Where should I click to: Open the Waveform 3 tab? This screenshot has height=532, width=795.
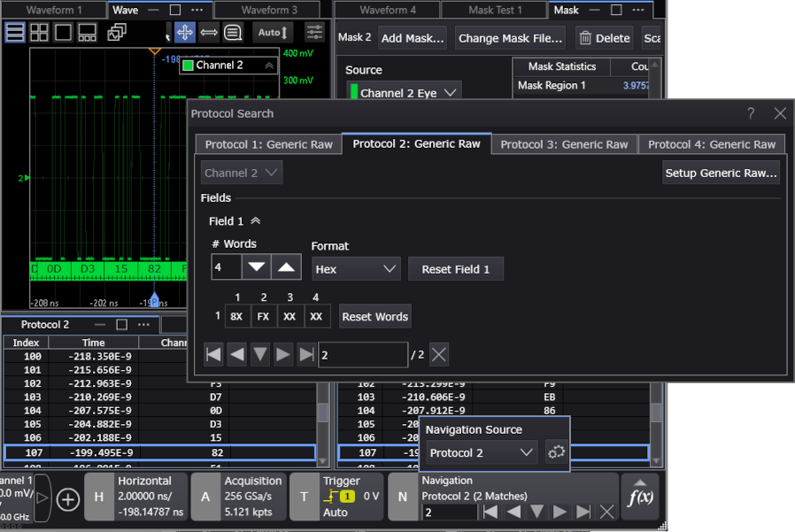(x=269, y=11)
